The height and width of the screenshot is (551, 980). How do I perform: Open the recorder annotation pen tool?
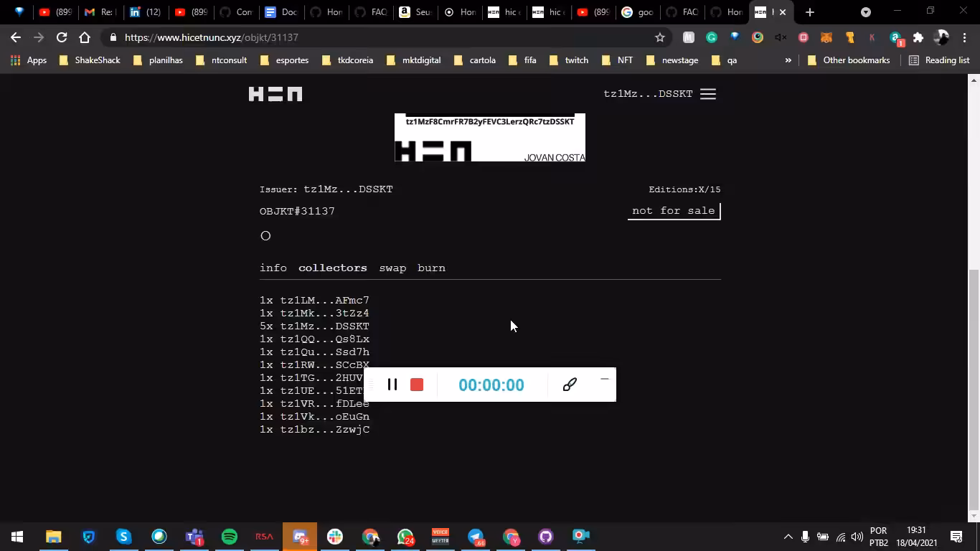coord(570,385)
